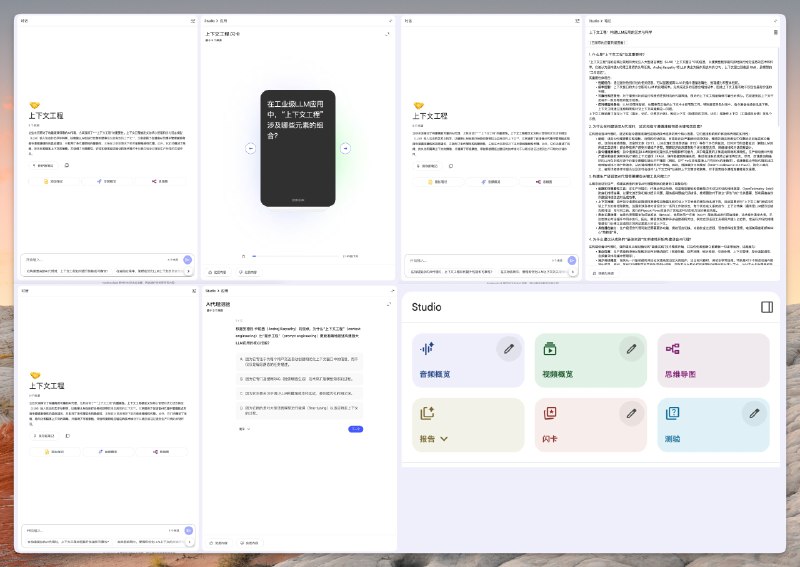The image size is (800, 567).
Task: Open chat settings icon in top-left chat panel
Action: 193,21
